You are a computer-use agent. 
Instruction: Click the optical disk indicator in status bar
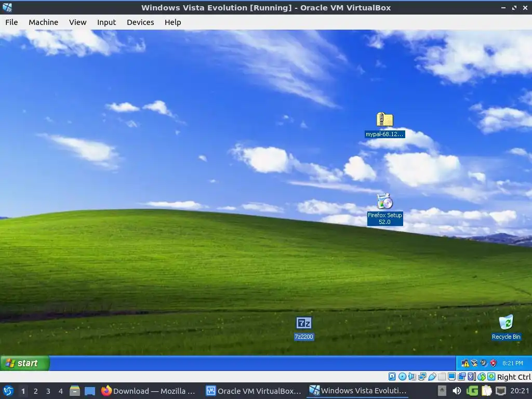pos(403,377)
